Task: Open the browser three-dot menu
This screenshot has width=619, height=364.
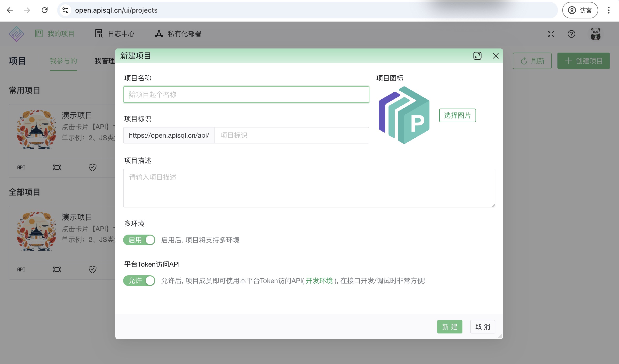Action: coord(608,10)
